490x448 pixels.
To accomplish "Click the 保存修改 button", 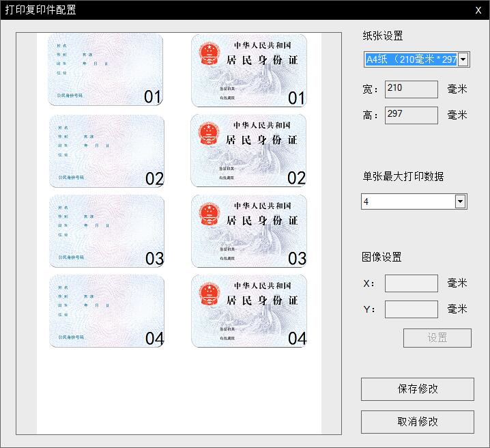I will click(x=418, y=389).
